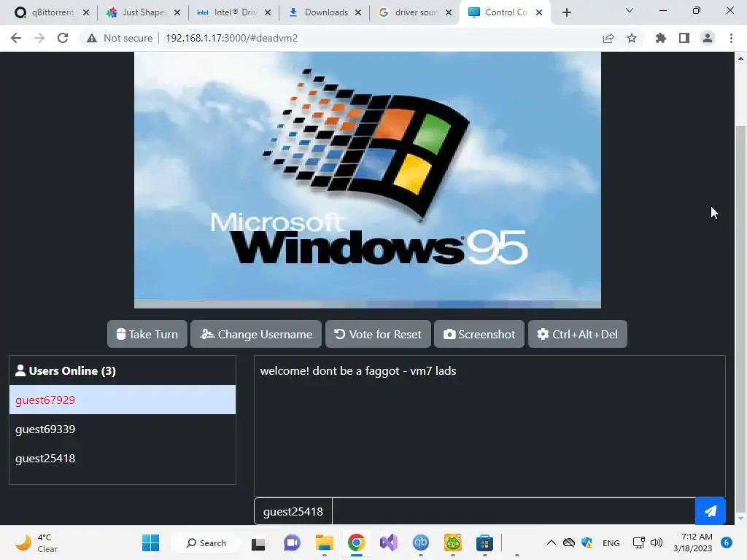Viewport: 747px width, 560px height.
Task: Open the taskbar Search box
Action: [206, 542]
